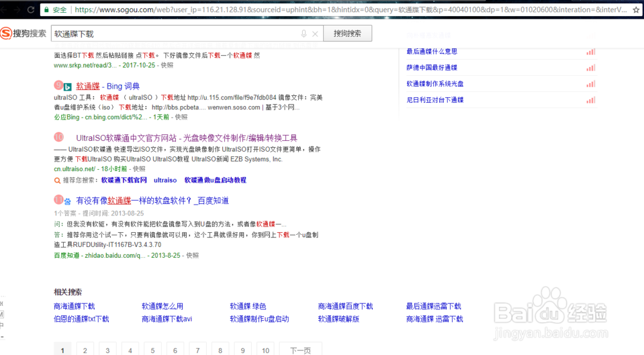Click the magnifier icon next to 推荐您搜索
The width and height of the screenshot is (644, 355).
57,180
